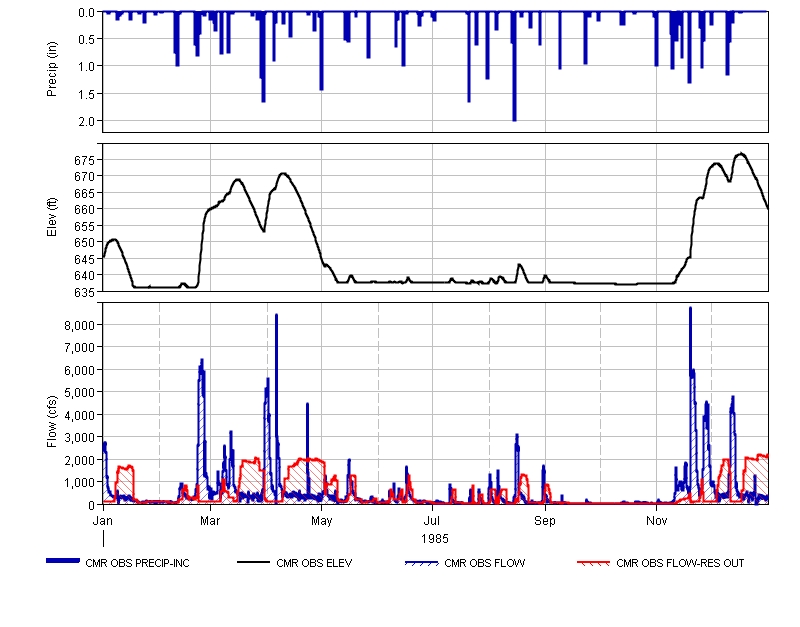
Task: Click the 1985 year label
Action: (x=435, y=539)
